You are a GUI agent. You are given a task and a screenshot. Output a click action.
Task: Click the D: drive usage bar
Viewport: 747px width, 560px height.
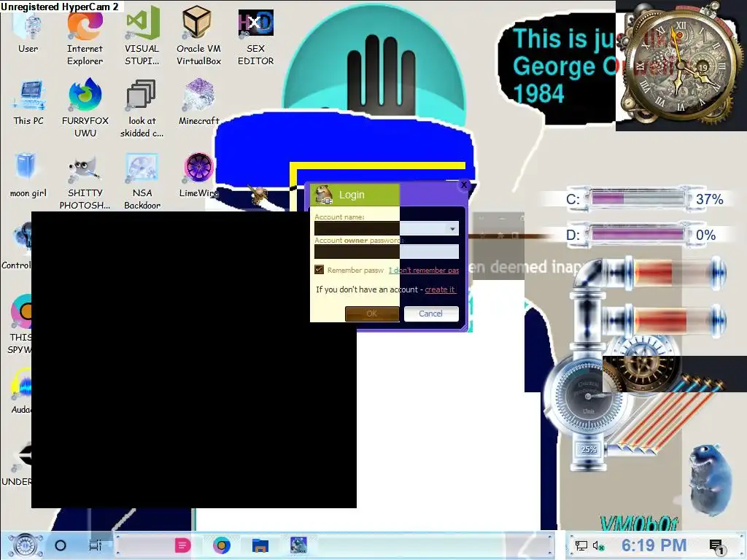coord(638,234)
